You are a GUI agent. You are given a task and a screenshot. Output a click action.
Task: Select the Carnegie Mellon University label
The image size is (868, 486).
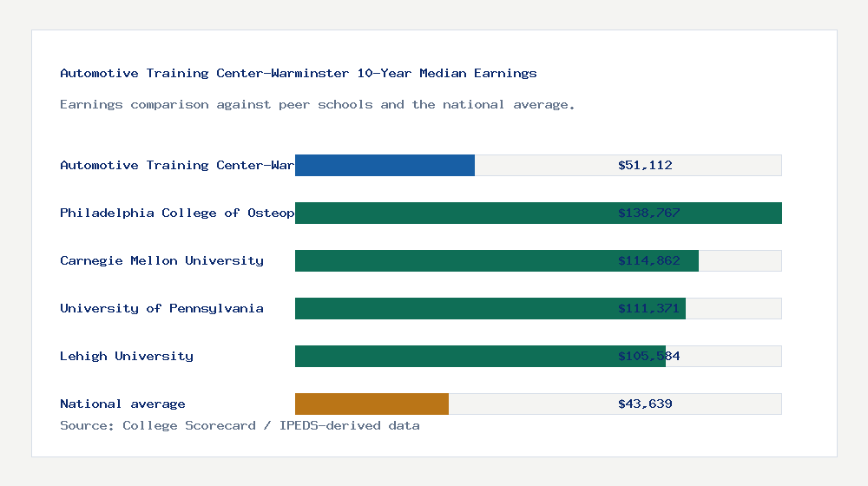click(x=161, y=260)
